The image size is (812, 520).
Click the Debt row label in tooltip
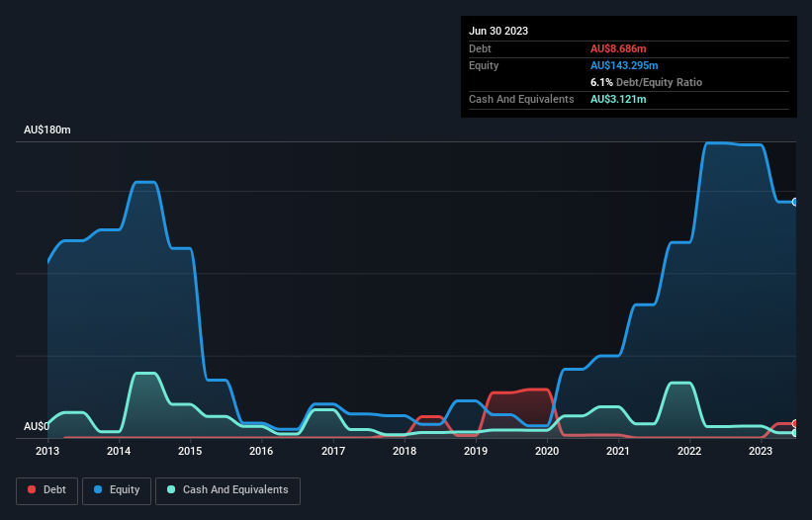480,48
